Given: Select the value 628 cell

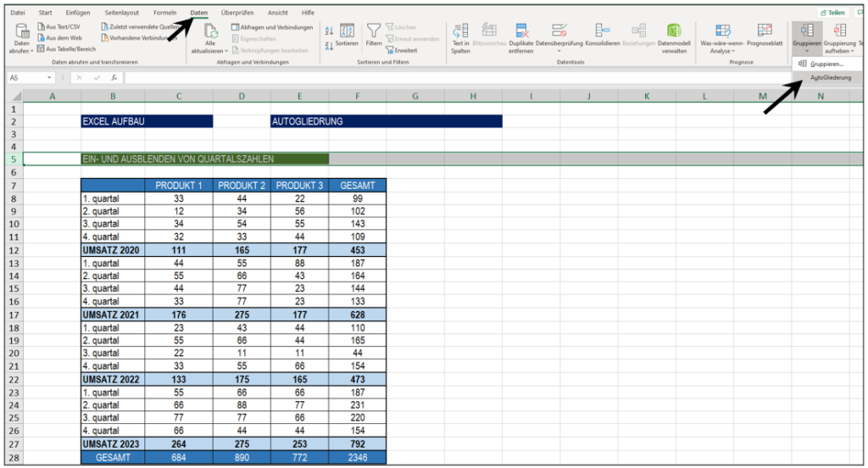Looking at the screenshot, I should (358, 315).
